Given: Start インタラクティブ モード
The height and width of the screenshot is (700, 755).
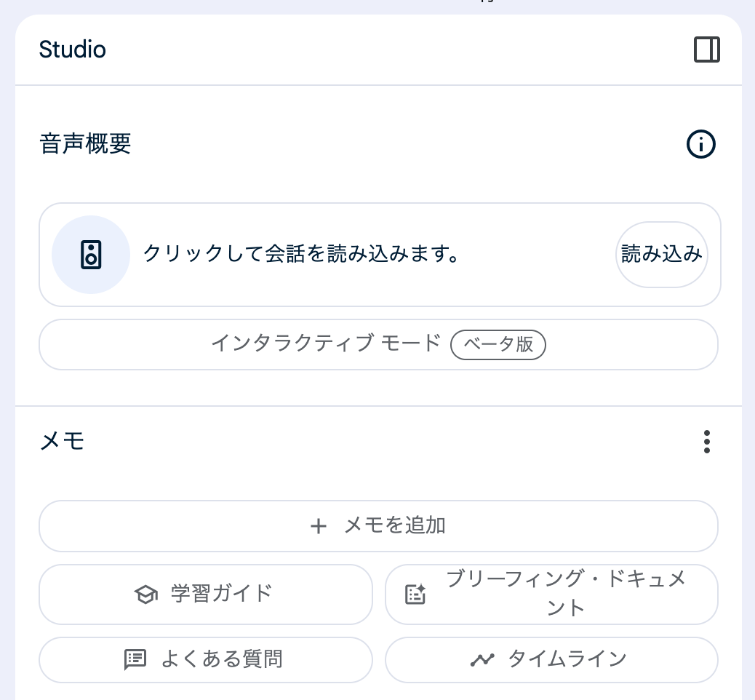Looking at the screenshot, I should (x=326, y=344).
